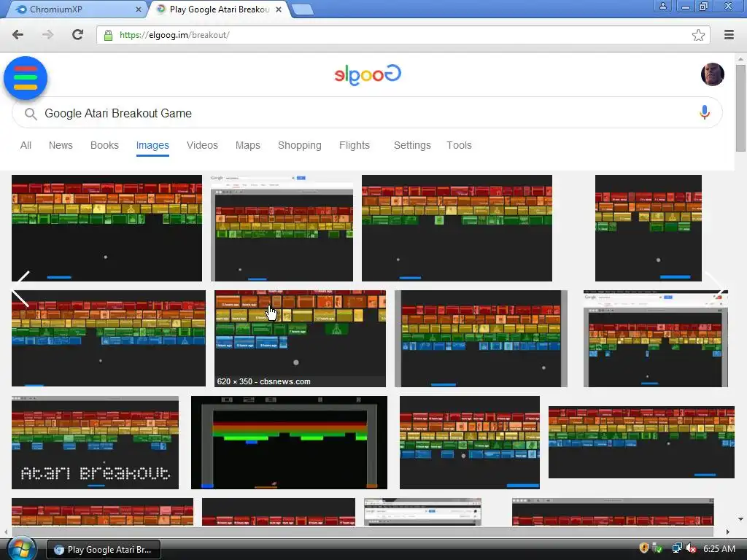Image resolution: width=747 pixels, height=560 pixels.
Task: Click the mirrored elgooG logo
Action: tap(368, 75)
